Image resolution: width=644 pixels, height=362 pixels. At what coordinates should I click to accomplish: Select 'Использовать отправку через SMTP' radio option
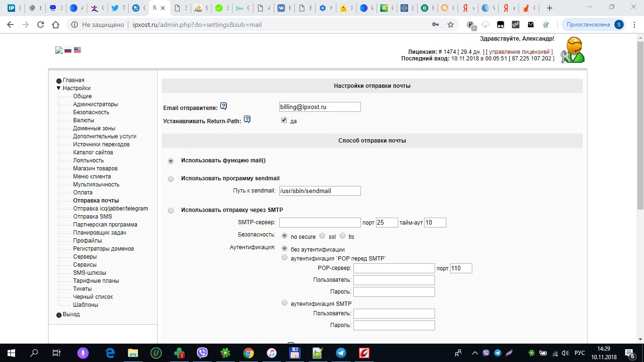[x=171, y=210]
